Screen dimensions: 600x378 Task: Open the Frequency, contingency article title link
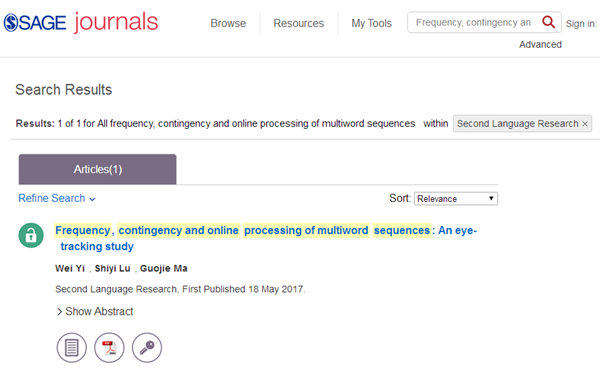pyautogui.click(x=266, y=238)
